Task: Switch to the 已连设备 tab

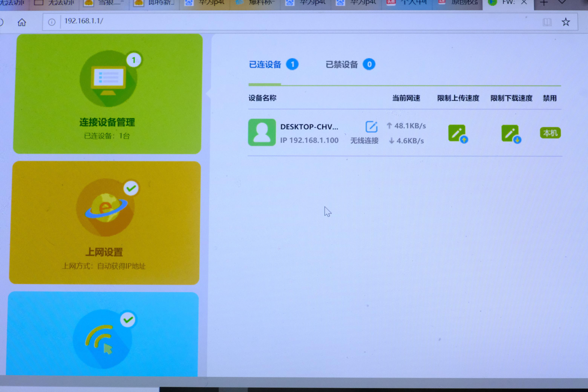Action: 266,64
